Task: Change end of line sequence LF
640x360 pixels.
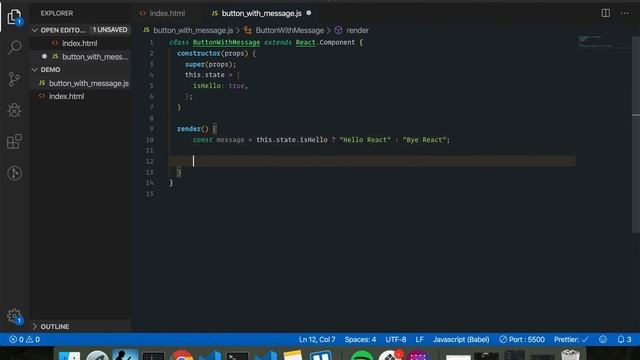Action: 419,339
